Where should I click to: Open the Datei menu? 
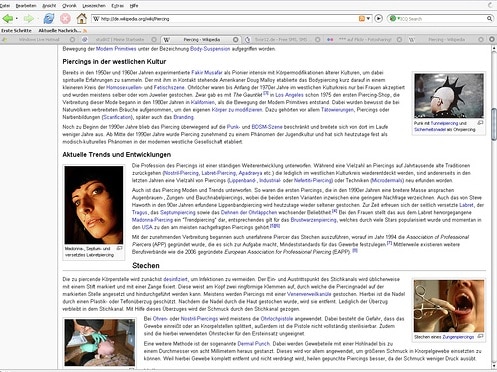coord(5,6)
